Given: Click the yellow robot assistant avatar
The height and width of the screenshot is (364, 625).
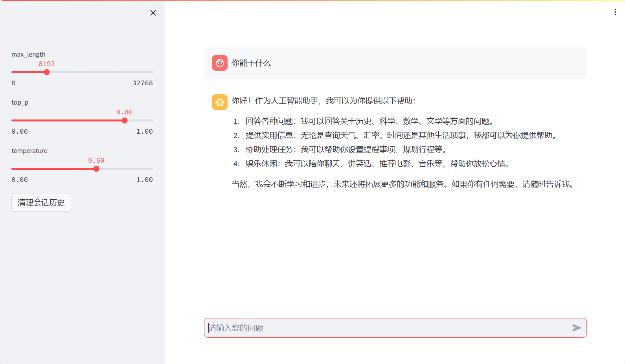Looking at the screenshot, I should coord(219,102).
